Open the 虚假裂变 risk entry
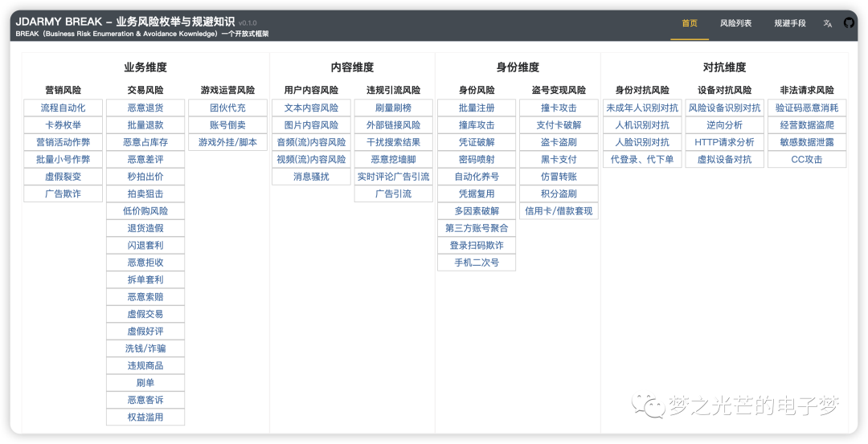Screen dimensions: 868x444 [x=63, y=177]
